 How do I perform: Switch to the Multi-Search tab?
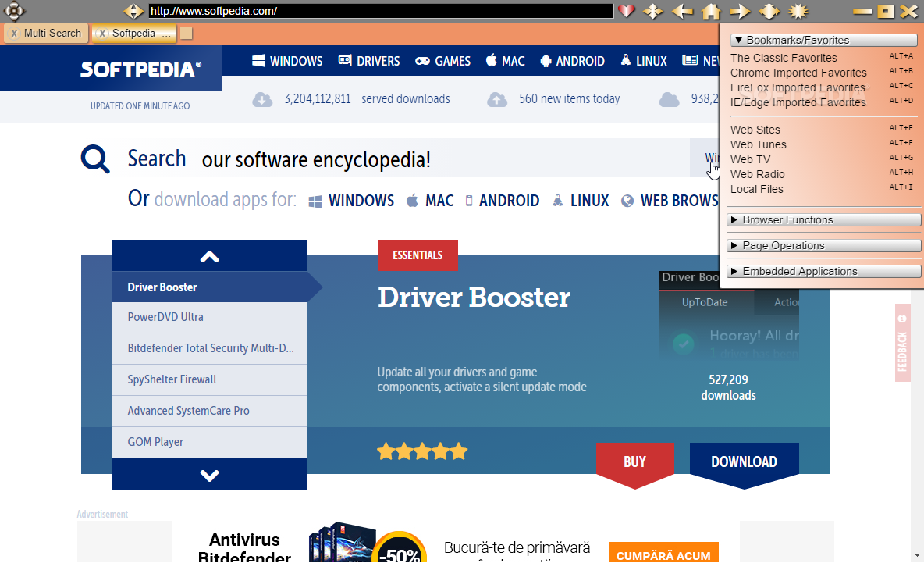pos(46,33)
